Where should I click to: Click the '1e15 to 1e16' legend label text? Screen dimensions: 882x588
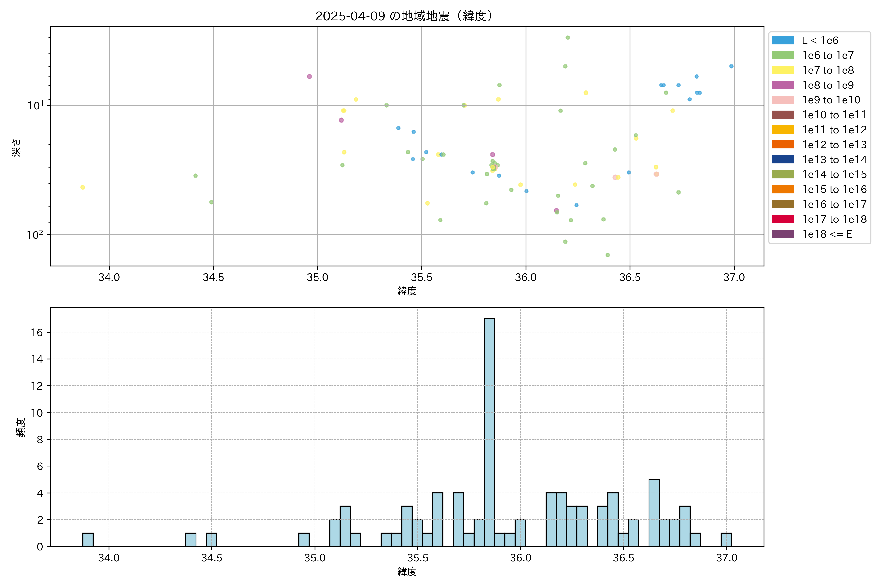(834, 189)
